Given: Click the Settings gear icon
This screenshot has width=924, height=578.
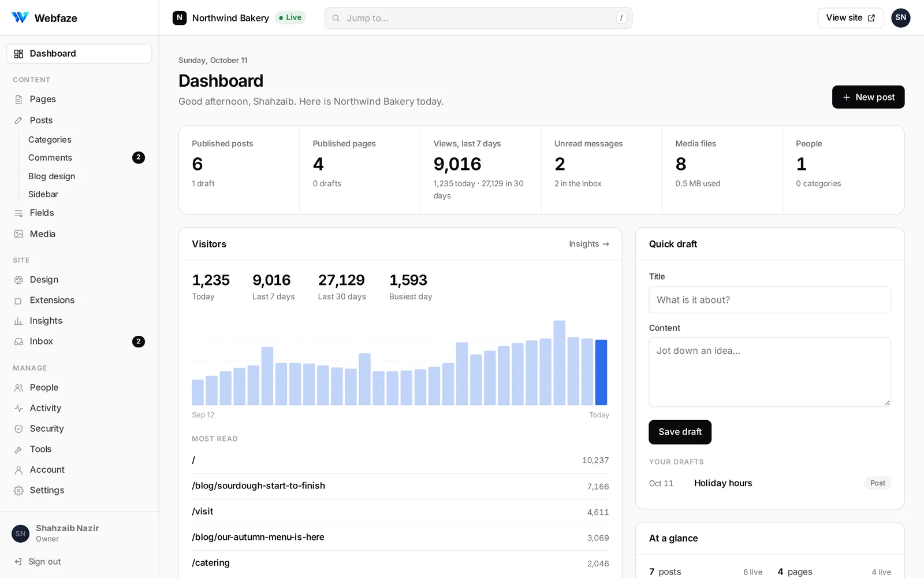Looking at the screenshot, I should point(18,491).
